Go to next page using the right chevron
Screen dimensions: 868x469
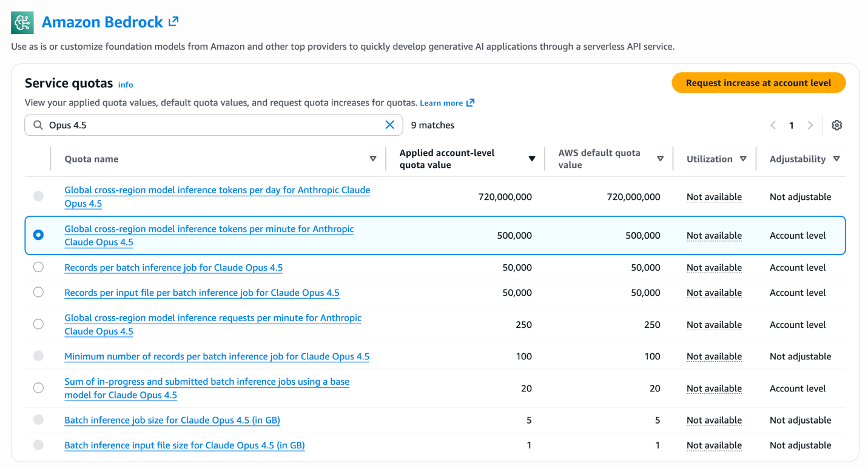810,125
